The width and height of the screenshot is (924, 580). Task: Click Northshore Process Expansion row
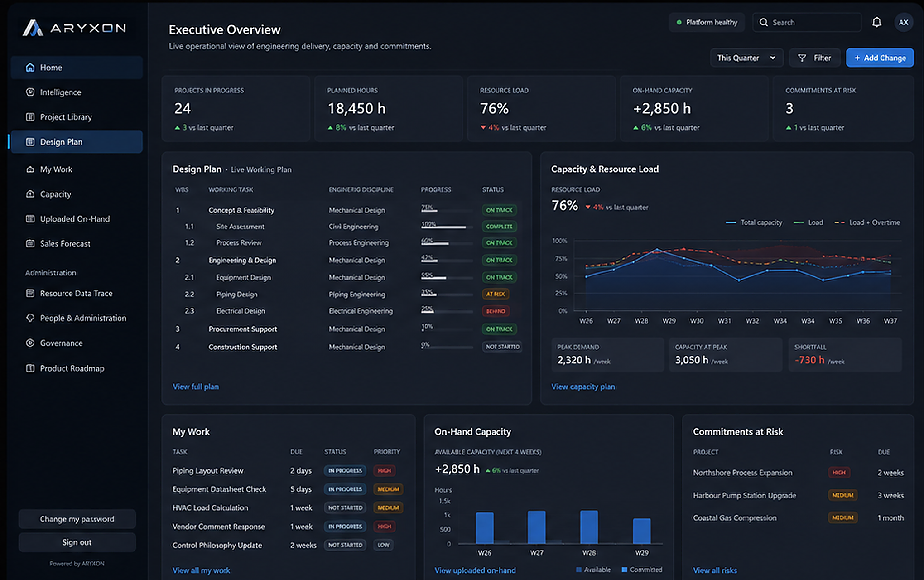point(798,473)
